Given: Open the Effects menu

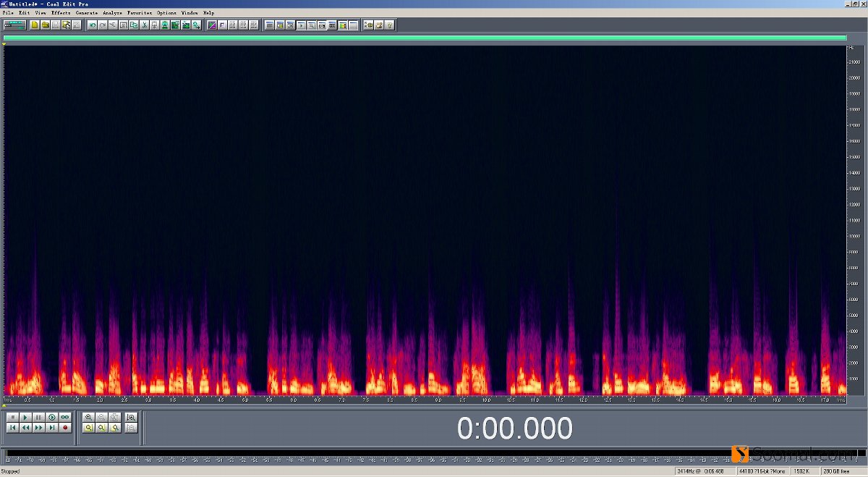Looking at the screenshot, I should click(61, 13).
